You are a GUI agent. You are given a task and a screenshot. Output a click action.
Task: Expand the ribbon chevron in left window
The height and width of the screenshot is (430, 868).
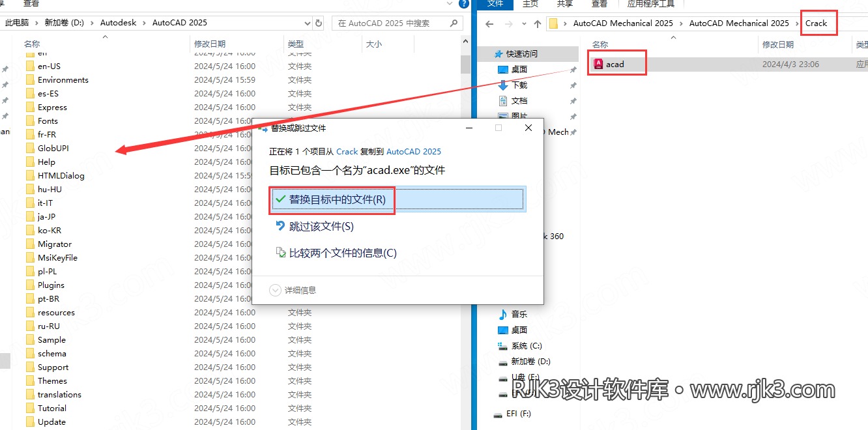(x=451, y=3)
